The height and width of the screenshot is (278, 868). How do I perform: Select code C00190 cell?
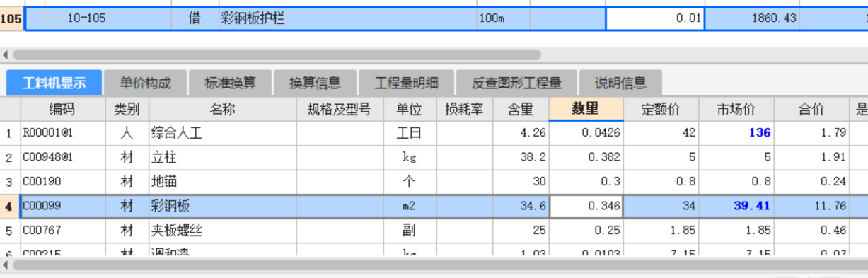62,181
